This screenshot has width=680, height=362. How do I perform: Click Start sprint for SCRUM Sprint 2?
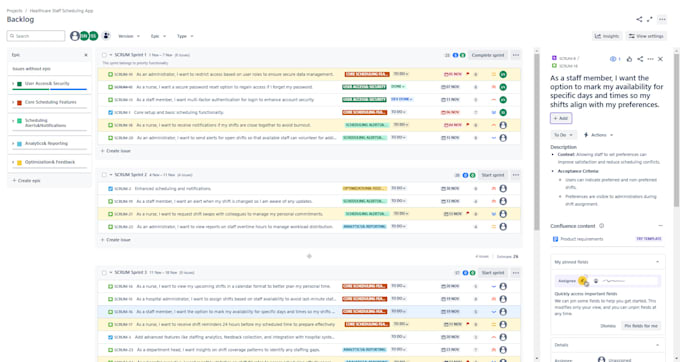point(493,175)
